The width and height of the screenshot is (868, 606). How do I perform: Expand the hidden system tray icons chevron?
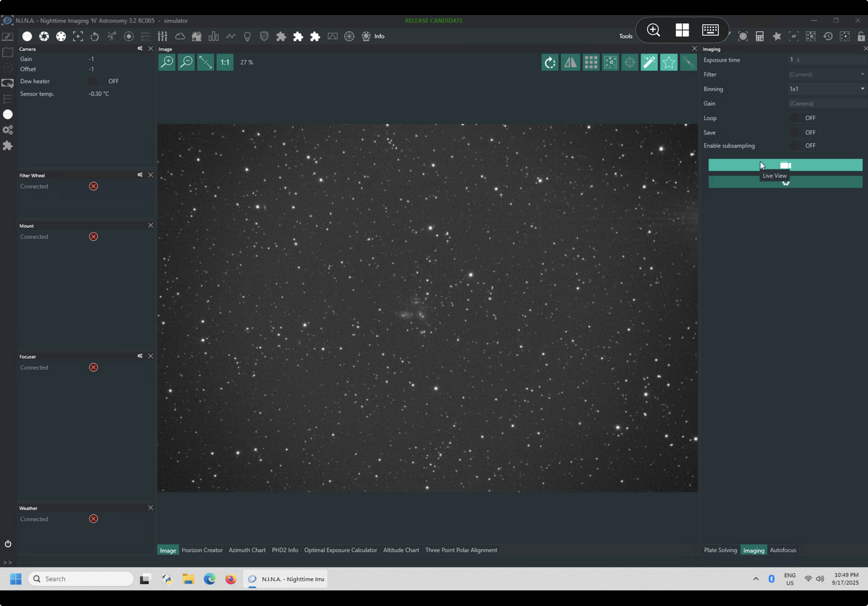tap(756, 579)
